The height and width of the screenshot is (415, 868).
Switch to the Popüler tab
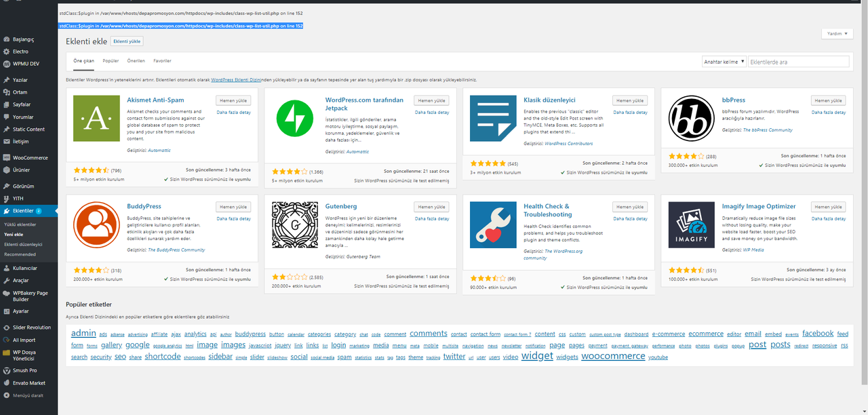(x=111, y=61)
